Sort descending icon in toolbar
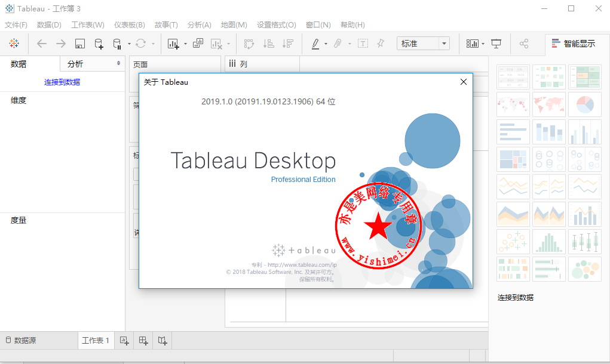 point(288,44)
